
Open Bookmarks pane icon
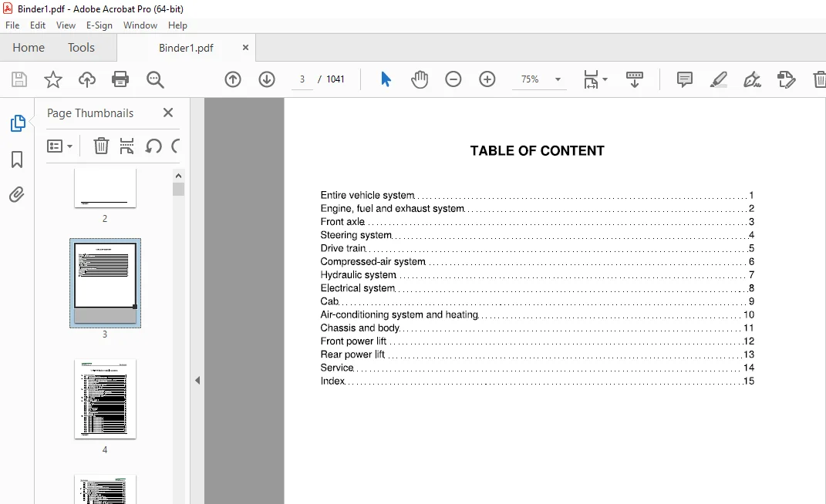click(x=17, y=159)
